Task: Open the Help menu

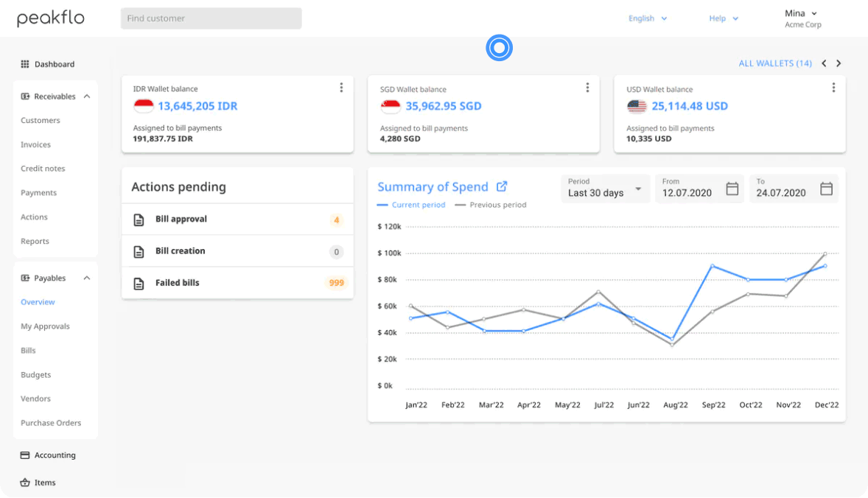Action: 723,18
